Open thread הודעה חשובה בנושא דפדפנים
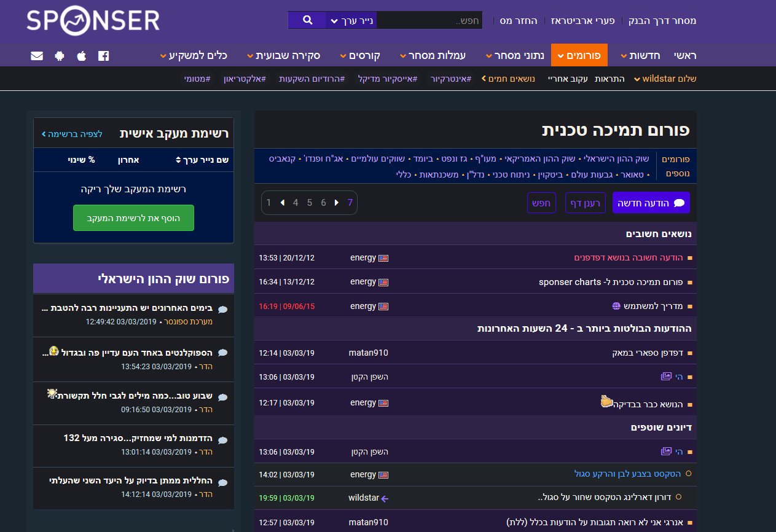776x532 pixels. 629,258
